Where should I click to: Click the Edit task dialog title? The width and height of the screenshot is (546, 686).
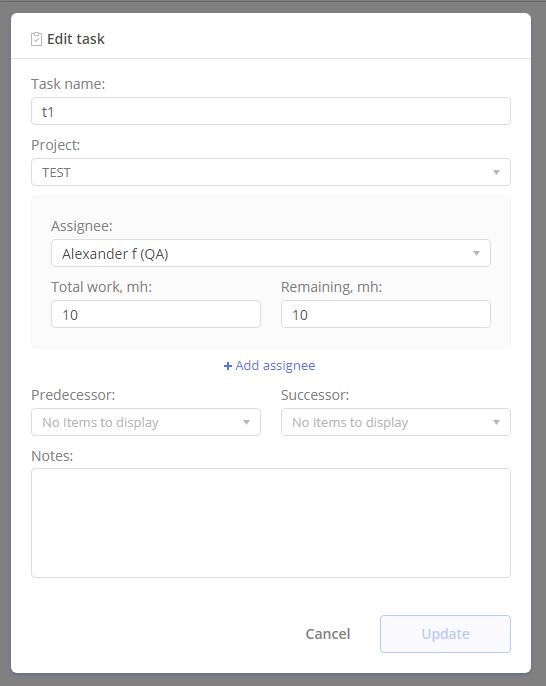tap(76, 39)
